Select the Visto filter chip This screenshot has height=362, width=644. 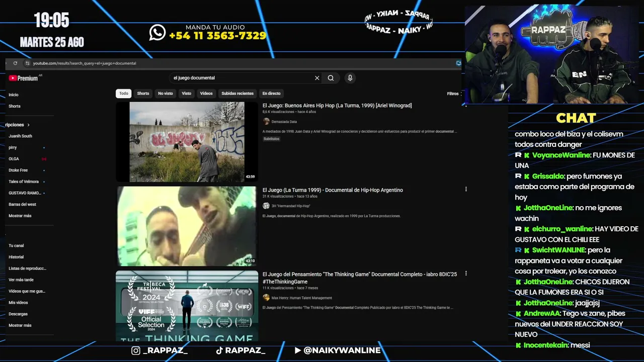(187, 94)
